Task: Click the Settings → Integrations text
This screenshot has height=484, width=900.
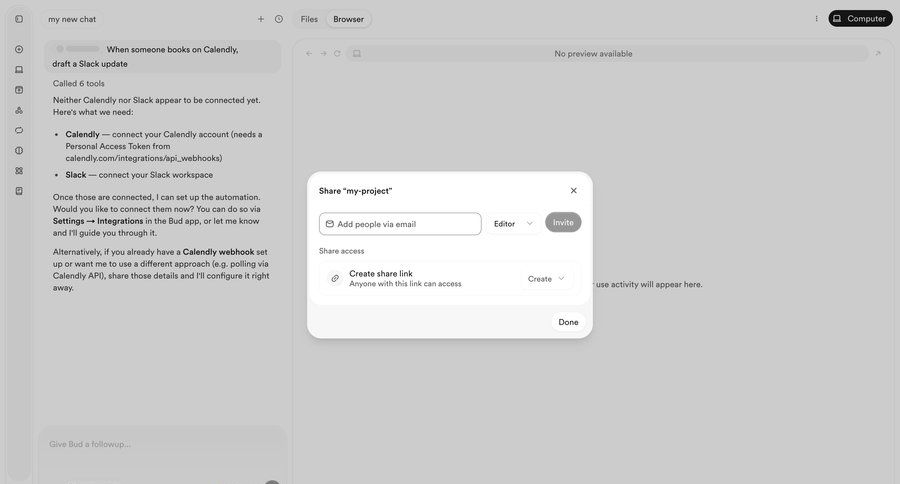Action: pyautogui.click(x=98, y=221)
